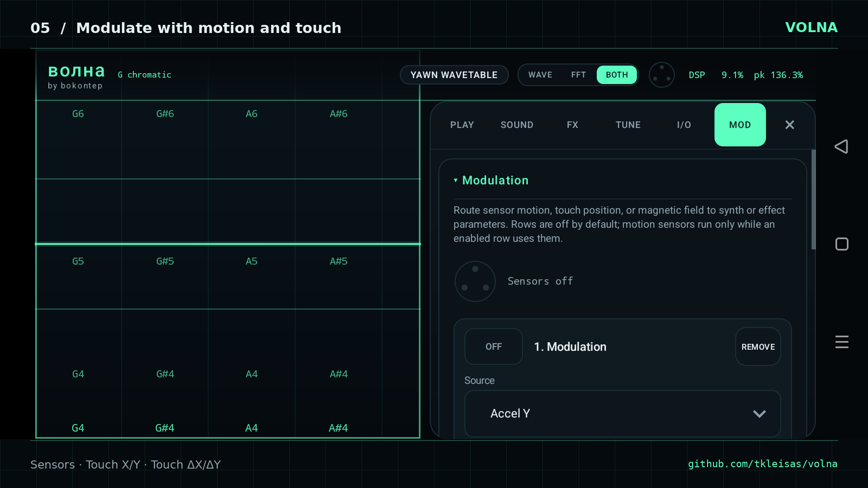Viewport: 868px width, 488px height.
Task: Click the Source dropdown chevron arrow
Action: point(759,414)
